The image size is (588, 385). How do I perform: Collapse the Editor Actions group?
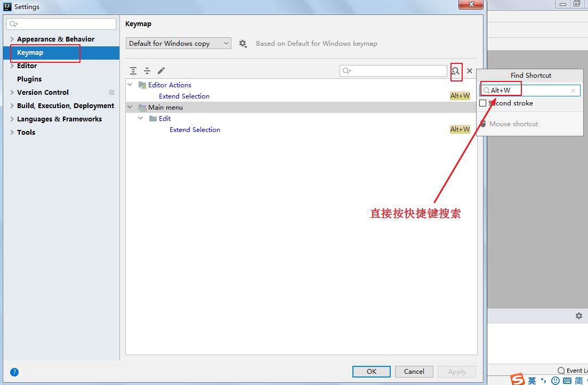pos(130,85)
